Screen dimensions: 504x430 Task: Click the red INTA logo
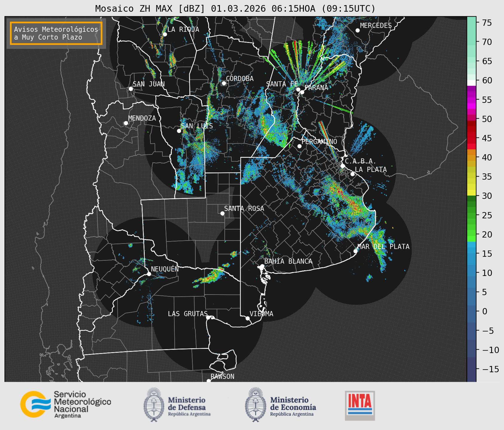[360, 405]
